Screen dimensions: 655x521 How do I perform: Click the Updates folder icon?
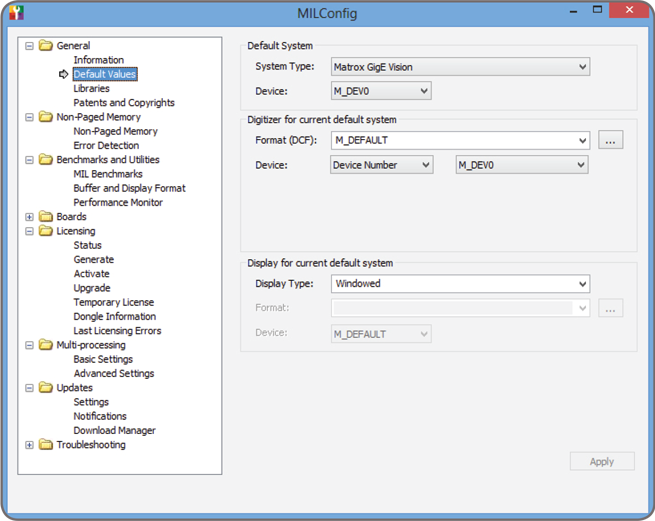coord(46,387)
